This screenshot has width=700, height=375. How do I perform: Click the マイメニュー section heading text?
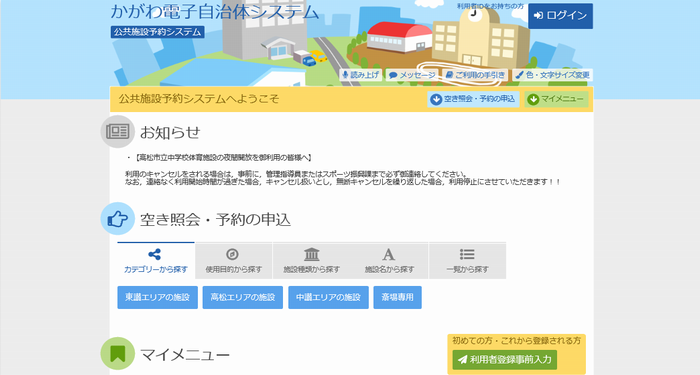[185, 355]
